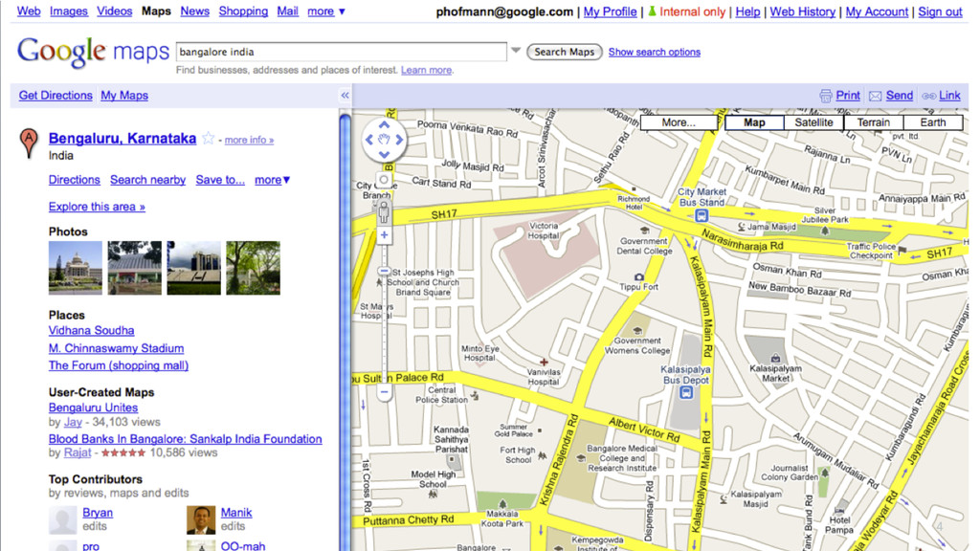Open the Images tab in top navigation
Screen dimensions: 980x551
[x=69, y=11]
